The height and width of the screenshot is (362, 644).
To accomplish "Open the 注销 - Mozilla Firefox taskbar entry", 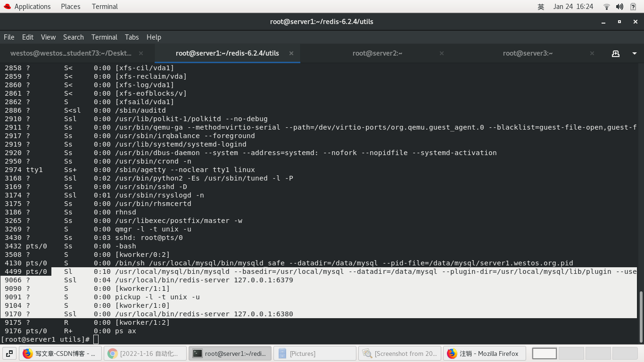I will tap(485, 354).
